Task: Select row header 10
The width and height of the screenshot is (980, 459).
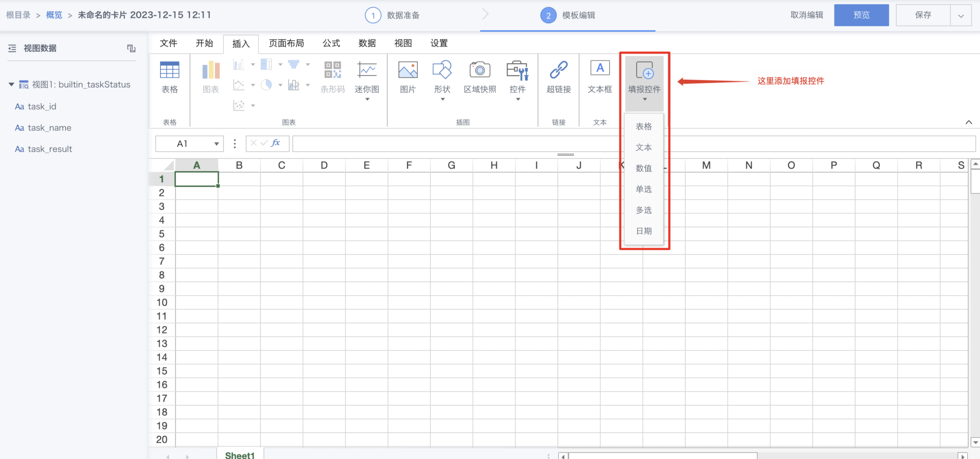Action: point(162,303)
